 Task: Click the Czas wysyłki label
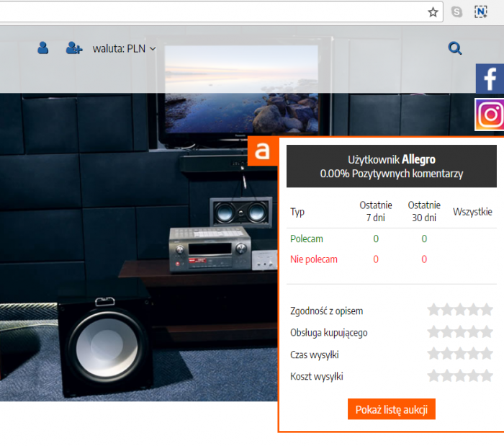(x=315, y=354)
